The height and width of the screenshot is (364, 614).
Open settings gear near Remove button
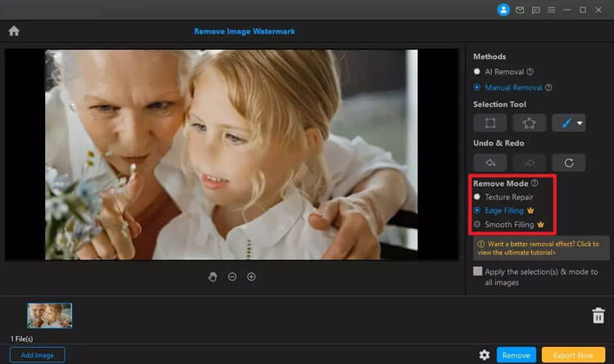point(485,355)
